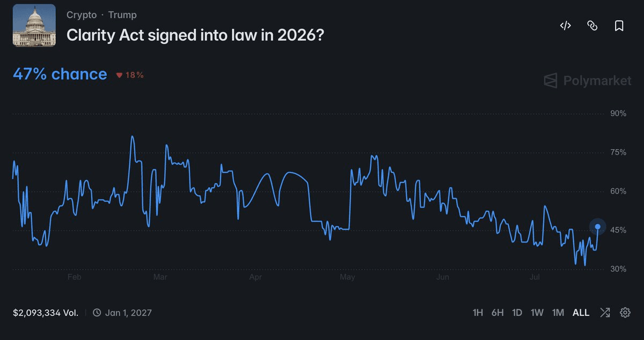
Task: Click the 47% chance value
Action: pyautogui.click(x=60, y=74)
